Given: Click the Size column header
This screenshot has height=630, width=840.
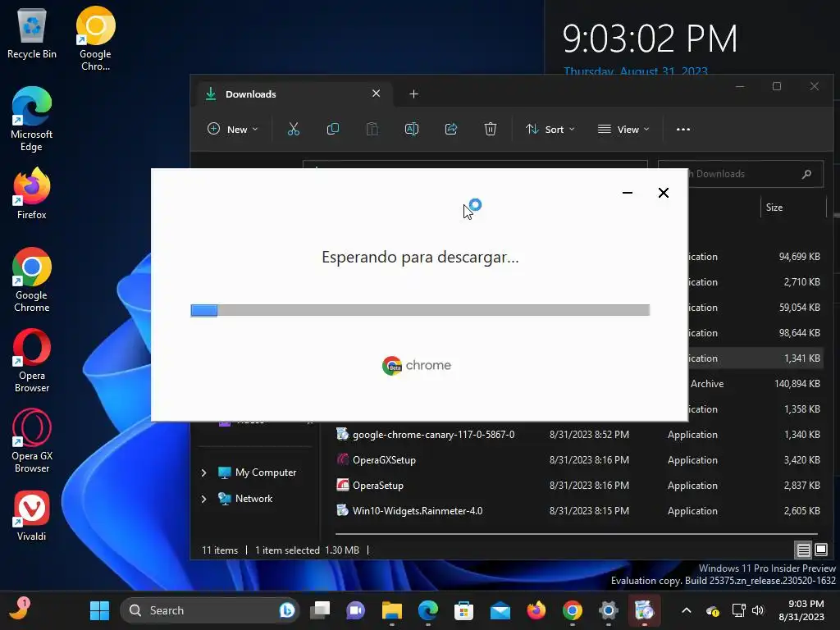Looking at the screenshot, I should point(793,208).
